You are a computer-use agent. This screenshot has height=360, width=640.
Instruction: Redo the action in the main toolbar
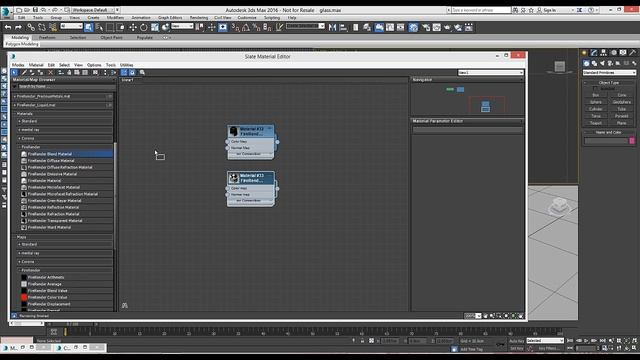[18, 27]
